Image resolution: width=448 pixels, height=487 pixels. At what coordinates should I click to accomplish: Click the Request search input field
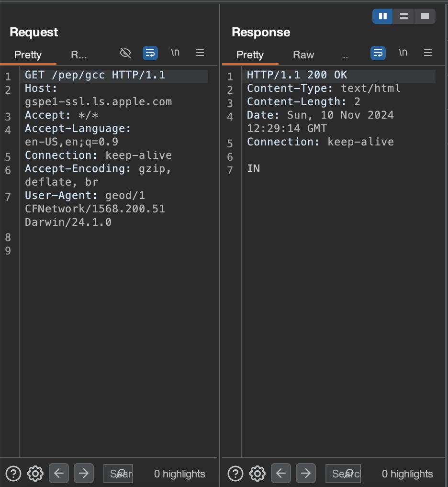click(118, 474)
